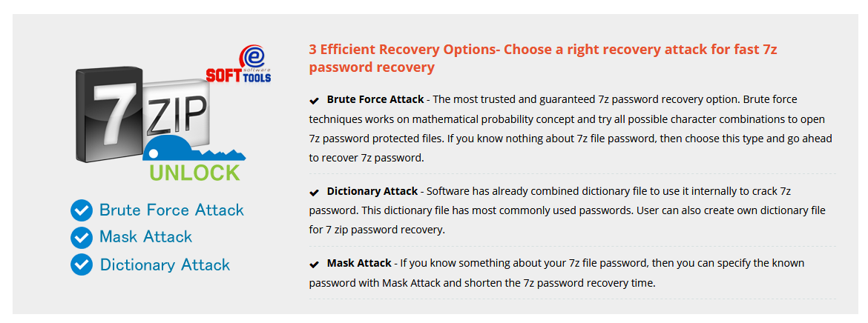Click the black checkmark before bold Dictionary Attack

coord(315,192)
